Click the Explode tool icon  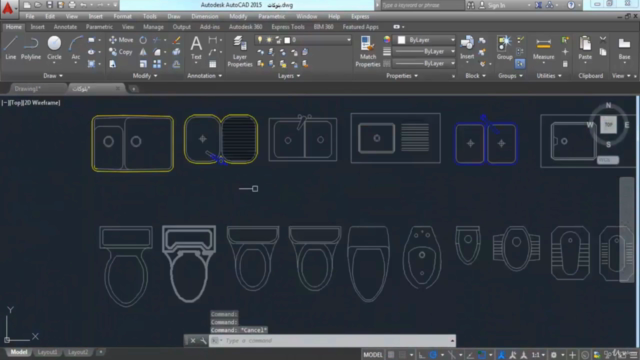[x=176, y=52]
